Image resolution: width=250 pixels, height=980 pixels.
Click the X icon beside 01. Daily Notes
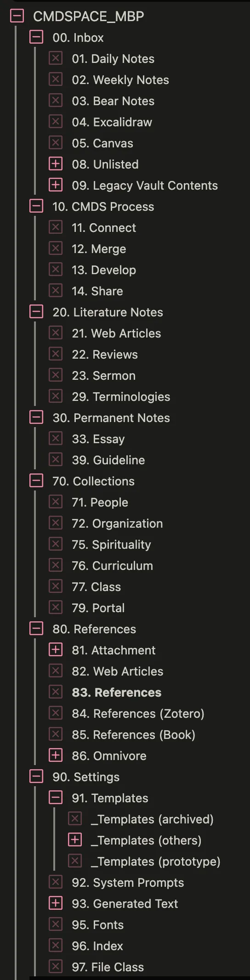[x=56, y=58]
